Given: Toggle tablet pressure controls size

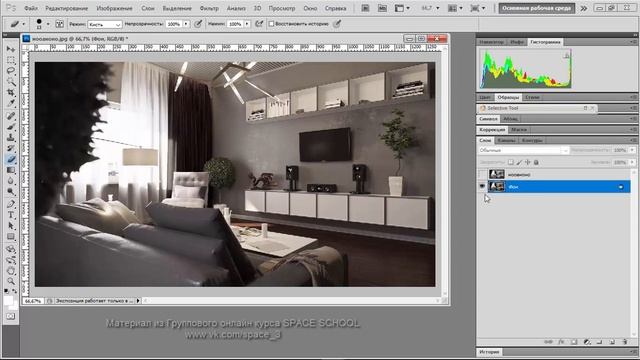Looking at the screenshot, I should tap(337, 24).
